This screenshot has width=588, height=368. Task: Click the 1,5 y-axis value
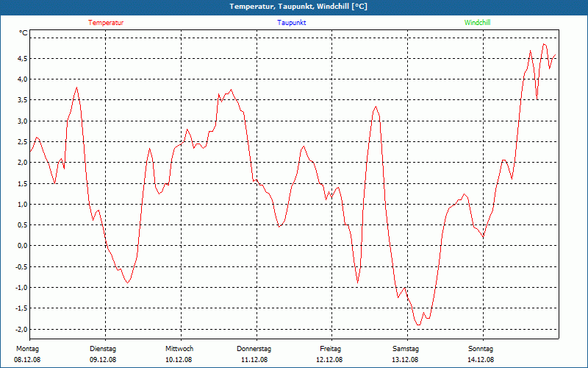pyautogui.click(x=23, y=183)
